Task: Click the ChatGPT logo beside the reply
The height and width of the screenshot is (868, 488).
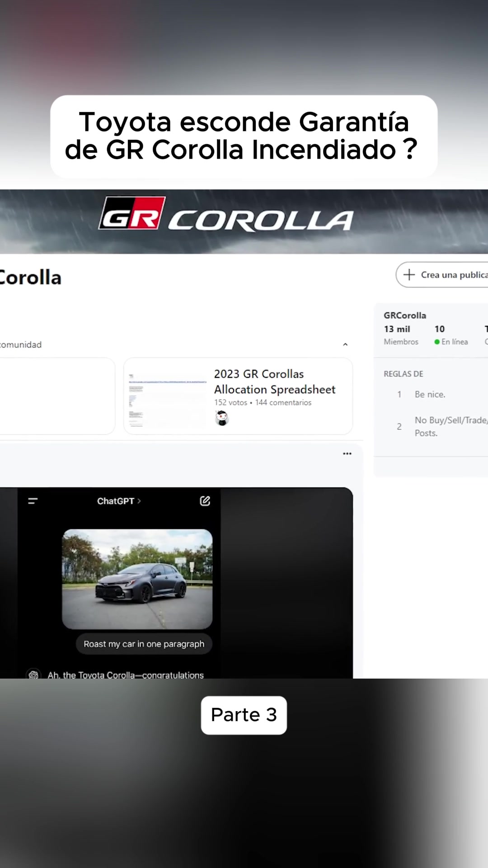Action: click(x=33, y=675)
